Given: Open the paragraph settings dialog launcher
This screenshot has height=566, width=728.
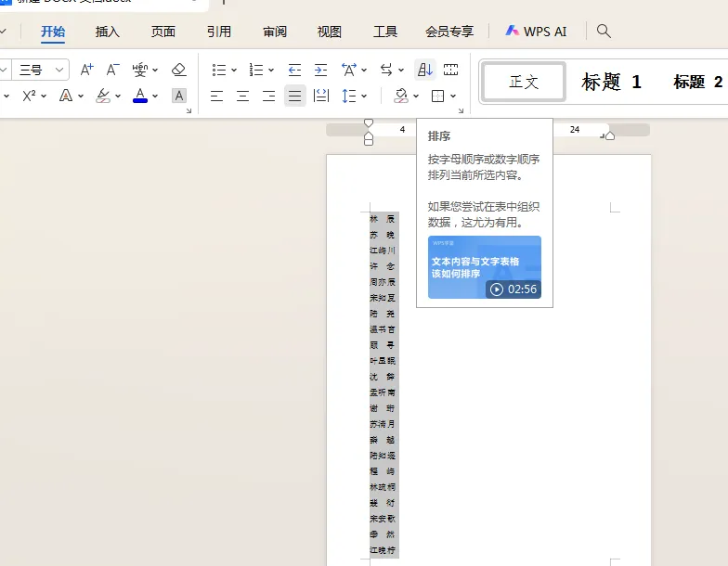Looking at the screenshot, I should click(461, 111).
